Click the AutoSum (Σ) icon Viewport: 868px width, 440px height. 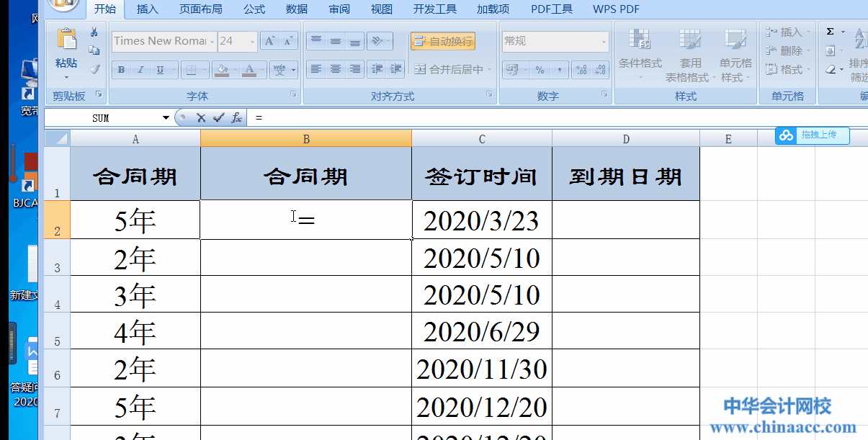click(830, 32)
